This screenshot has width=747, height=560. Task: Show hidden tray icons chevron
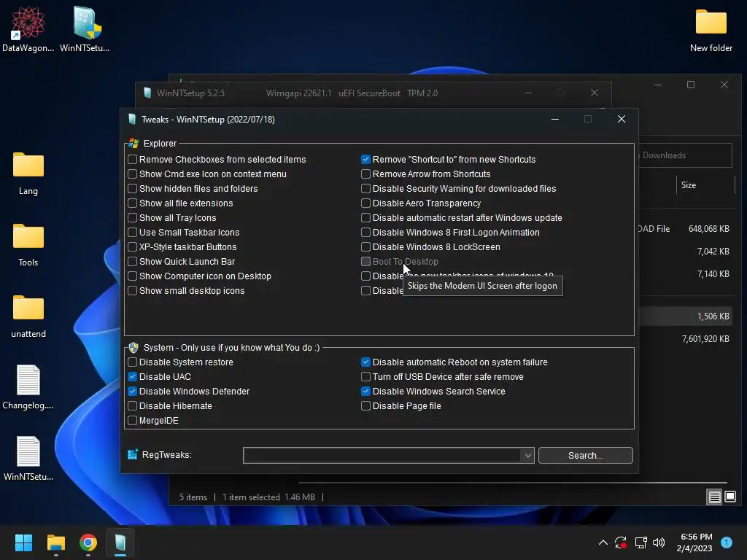[603, 542]
